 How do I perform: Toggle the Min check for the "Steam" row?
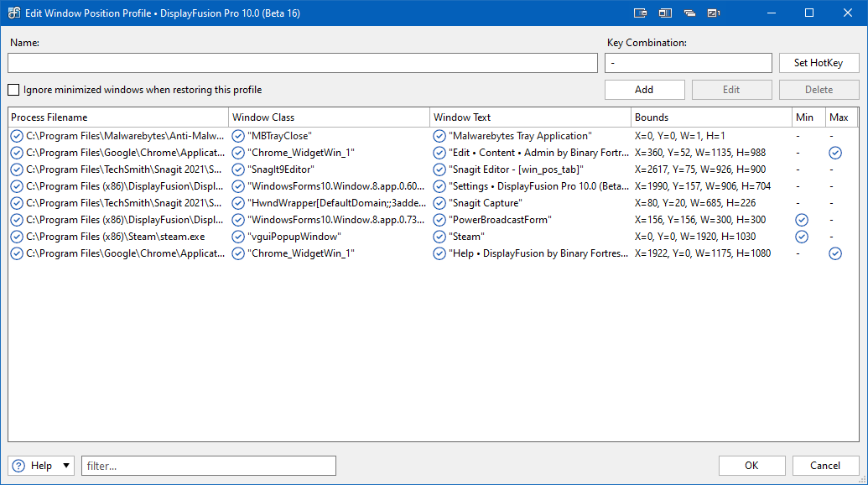click(x=802, y=237)
